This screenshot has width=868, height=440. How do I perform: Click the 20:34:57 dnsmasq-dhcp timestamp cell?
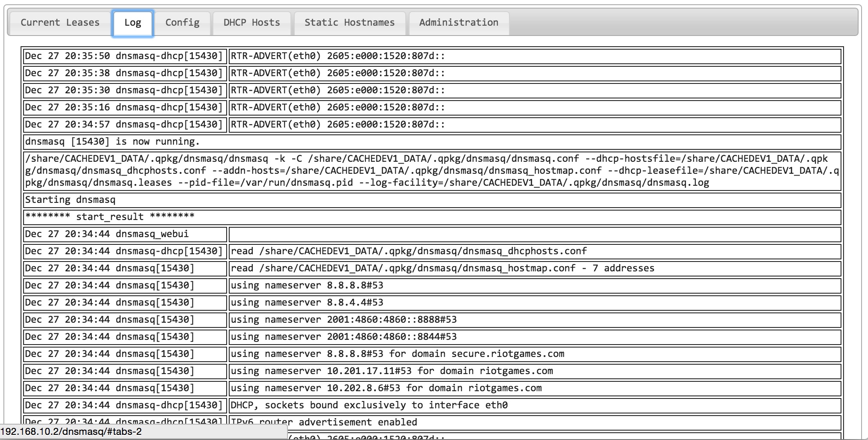pos(124,125)
